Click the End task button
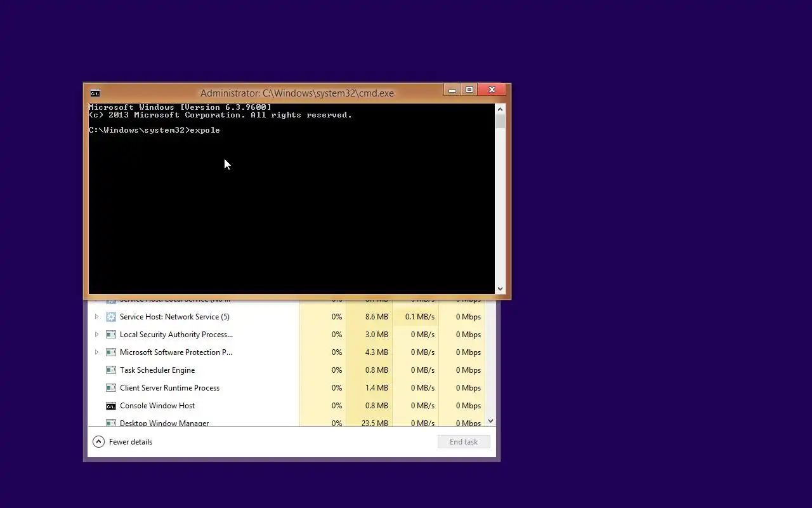Image resolution: width=812 pixels, height=508 pixels. pyautogui.click(x=464, y=442)
